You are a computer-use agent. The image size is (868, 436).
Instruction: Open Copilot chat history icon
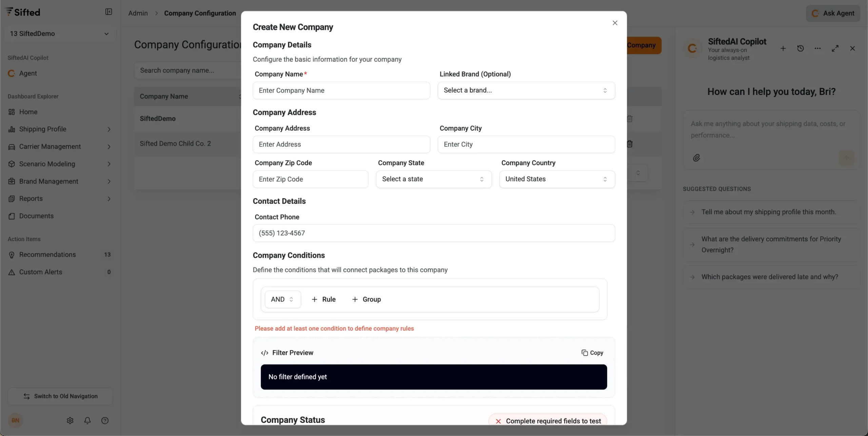click(800, 48)
